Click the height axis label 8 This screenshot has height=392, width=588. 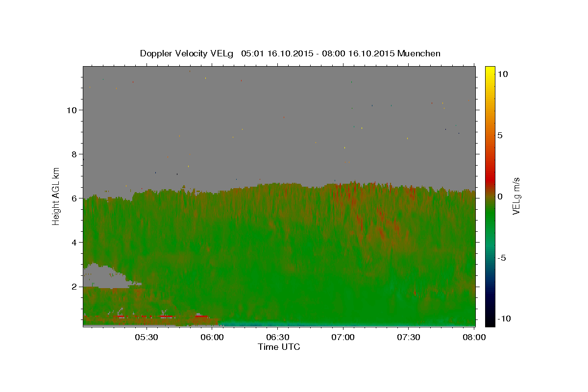tap(74, 154)
